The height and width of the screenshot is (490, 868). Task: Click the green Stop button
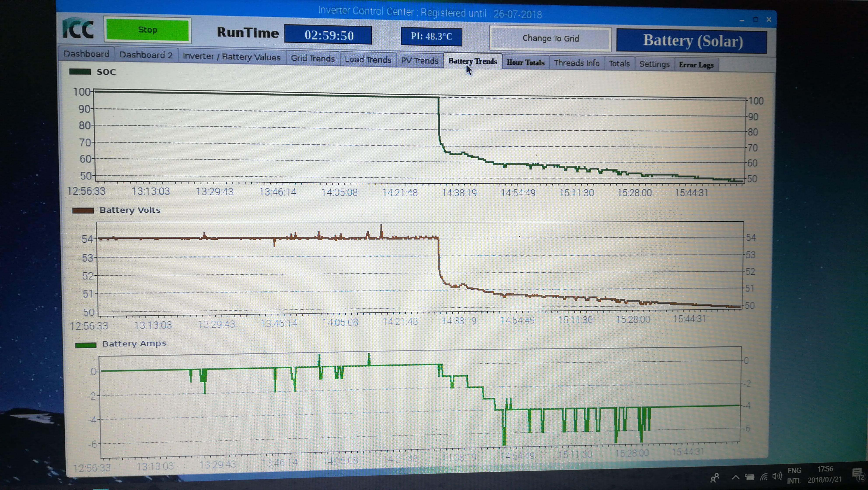(x=148, y=30)
